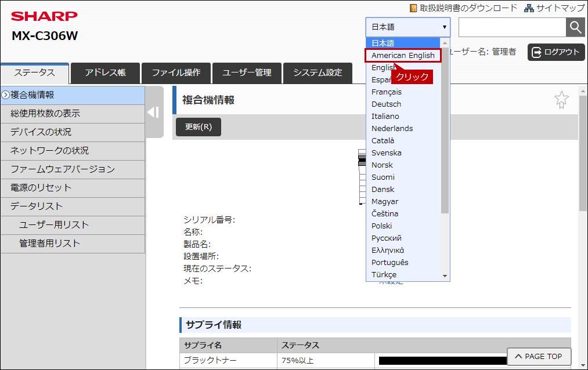This screenshot has height=370, width=588.
Task: Select データリスト in side menu
Action: (x=73, y=206)
